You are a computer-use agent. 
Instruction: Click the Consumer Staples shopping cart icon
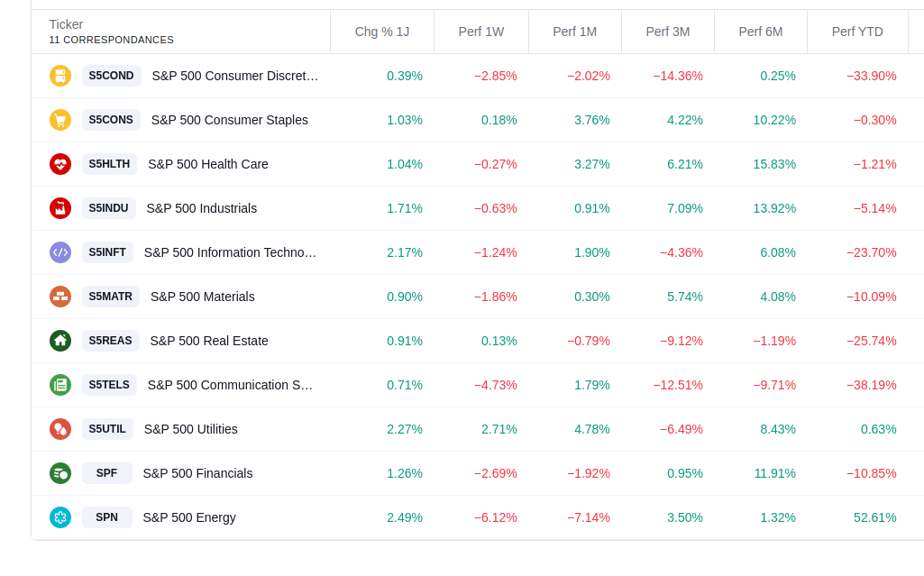60,120
